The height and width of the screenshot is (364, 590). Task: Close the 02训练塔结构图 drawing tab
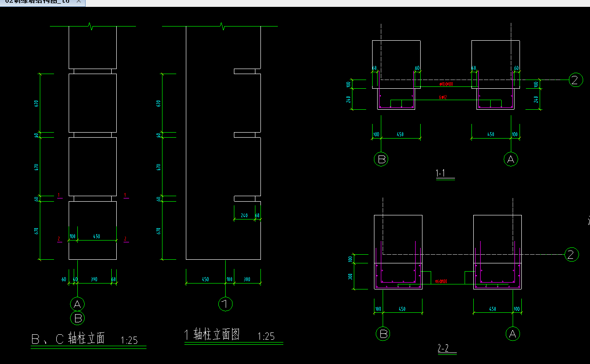78,2
